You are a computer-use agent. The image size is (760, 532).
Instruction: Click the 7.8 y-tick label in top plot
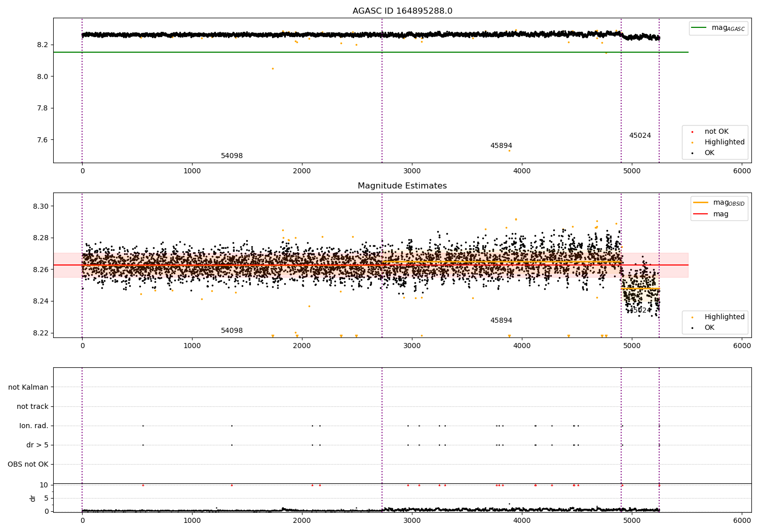[43, 108]
